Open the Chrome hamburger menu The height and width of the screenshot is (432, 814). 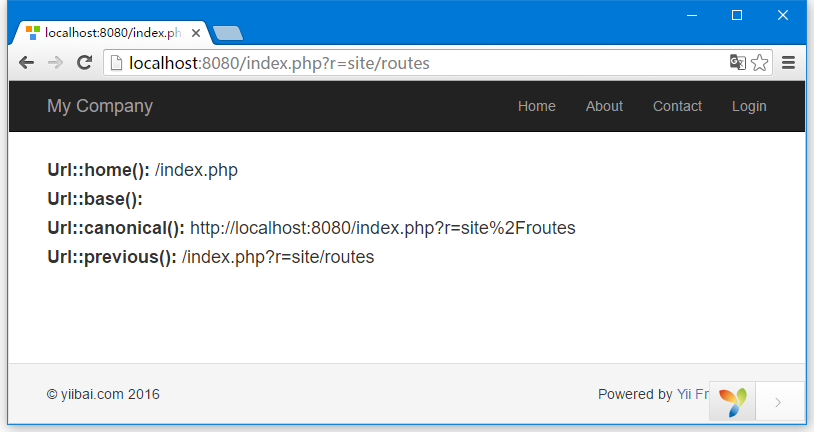click(x=789, y=62)
